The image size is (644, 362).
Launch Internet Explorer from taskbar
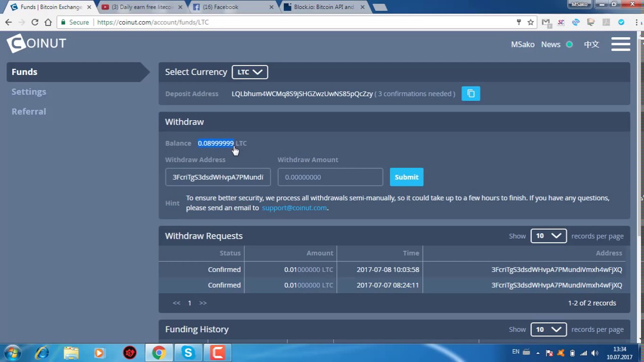tap(42, 353)
